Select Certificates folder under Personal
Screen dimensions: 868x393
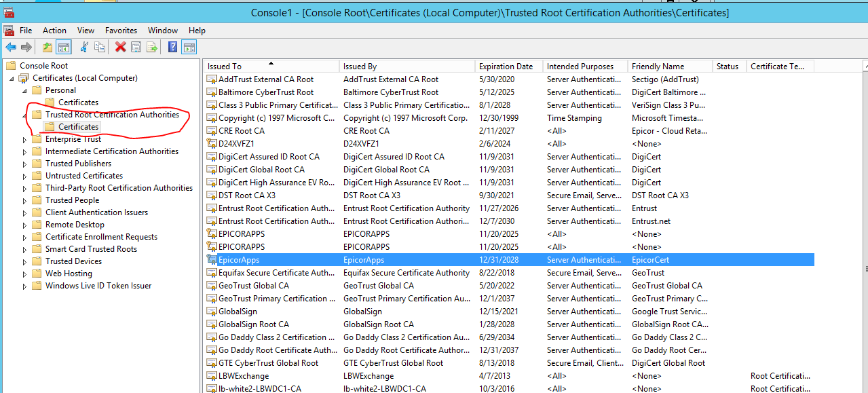[x=78, y=102]
